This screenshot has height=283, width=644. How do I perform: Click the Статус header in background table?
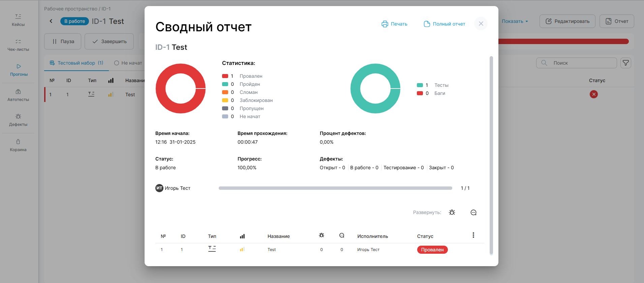[597, 80]
